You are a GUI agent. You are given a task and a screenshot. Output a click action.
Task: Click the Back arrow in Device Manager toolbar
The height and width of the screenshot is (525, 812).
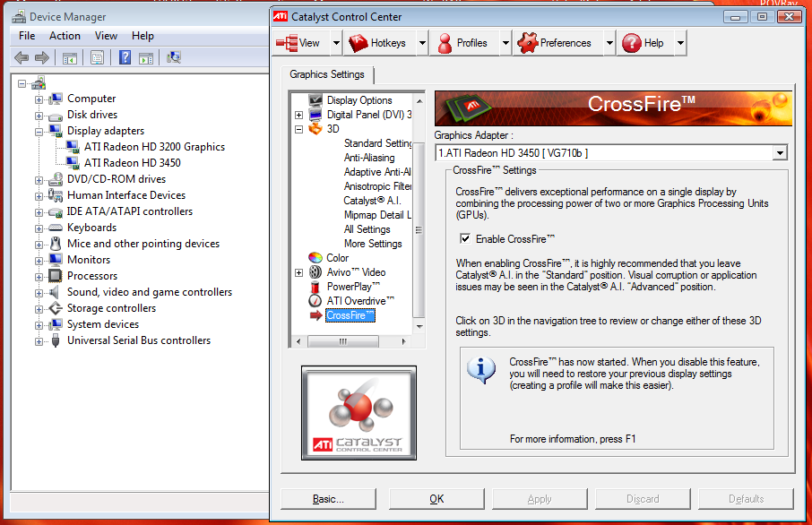coord(22,57)
